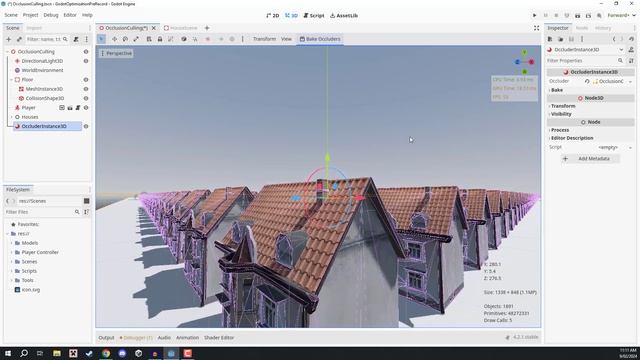The width and height of the screenshot is (640, 360).
Task: Toggle visibility of DirectionalLight3D node
Action: 86,61
